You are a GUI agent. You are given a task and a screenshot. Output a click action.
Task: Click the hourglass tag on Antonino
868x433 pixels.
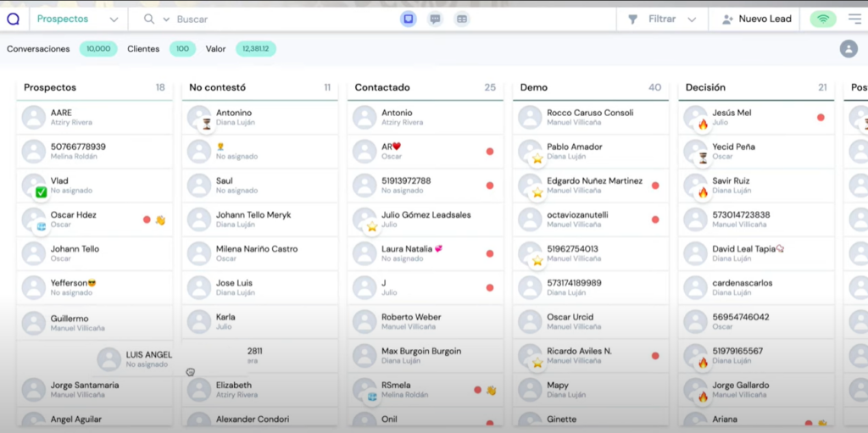click(x=207, y=124)
